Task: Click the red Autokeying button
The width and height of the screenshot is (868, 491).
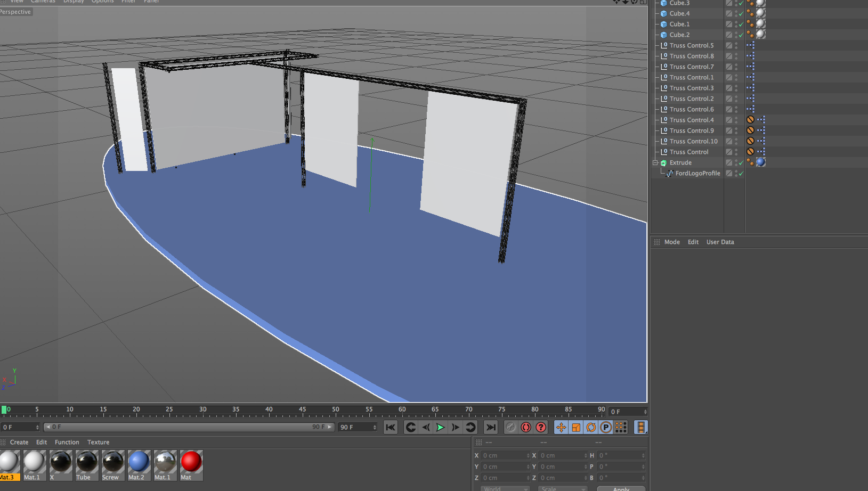Action: tap(526, 427)
